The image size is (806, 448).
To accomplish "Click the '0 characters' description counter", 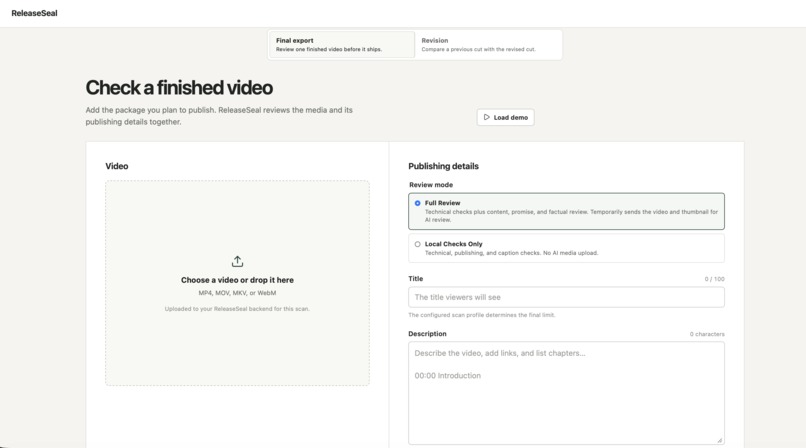I will [707, 334].
